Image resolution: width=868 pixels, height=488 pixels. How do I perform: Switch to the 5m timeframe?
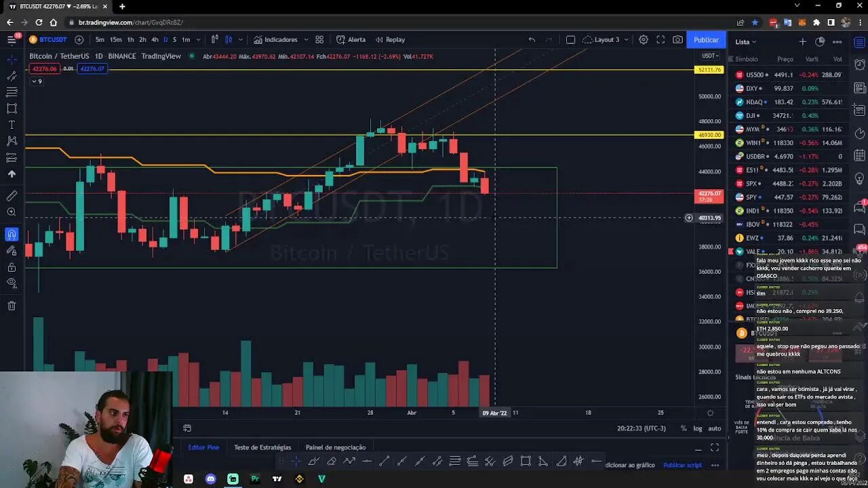tap(100, 39)
